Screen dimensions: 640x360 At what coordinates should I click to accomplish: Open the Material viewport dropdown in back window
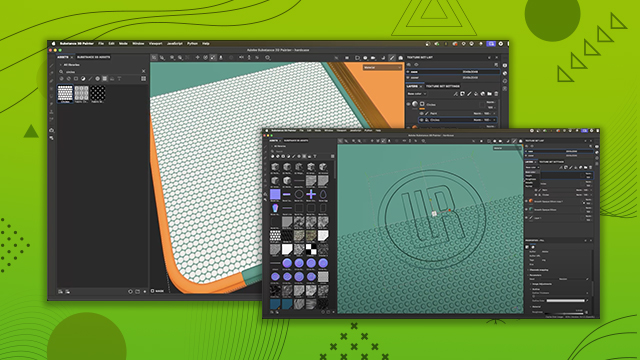(382, 67)
